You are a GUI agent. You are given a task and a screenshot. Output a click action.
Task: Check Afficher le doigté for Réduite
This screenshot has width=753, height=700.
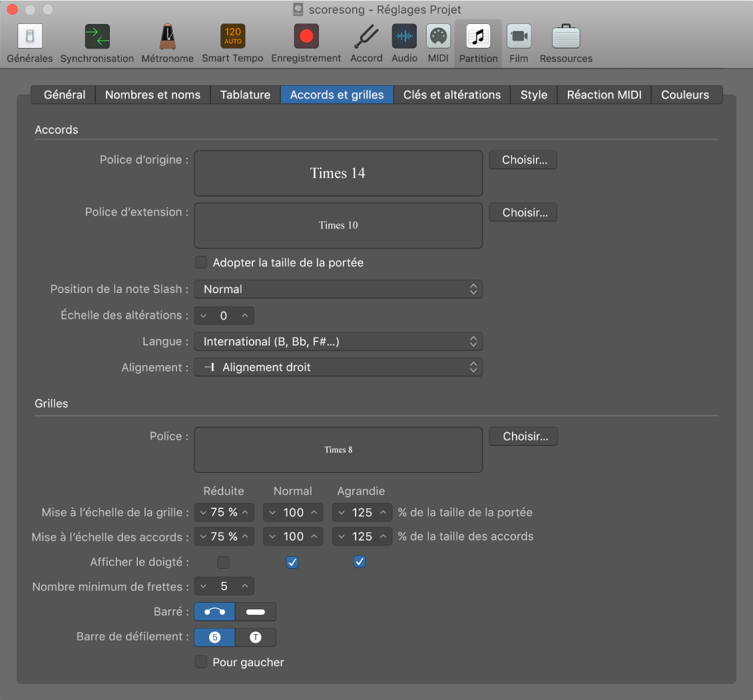[x=224, y=562]
